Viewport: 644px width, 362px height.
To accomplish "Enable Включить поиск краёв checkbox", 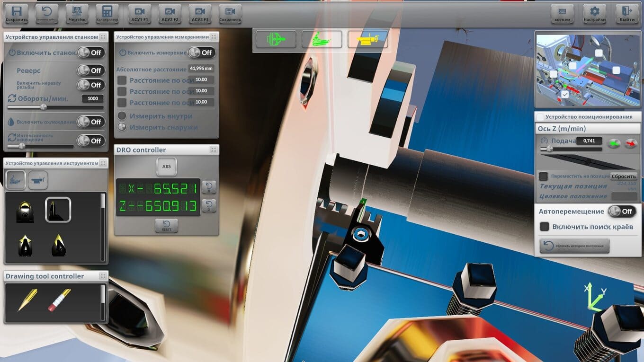I will tap(545, 227).
